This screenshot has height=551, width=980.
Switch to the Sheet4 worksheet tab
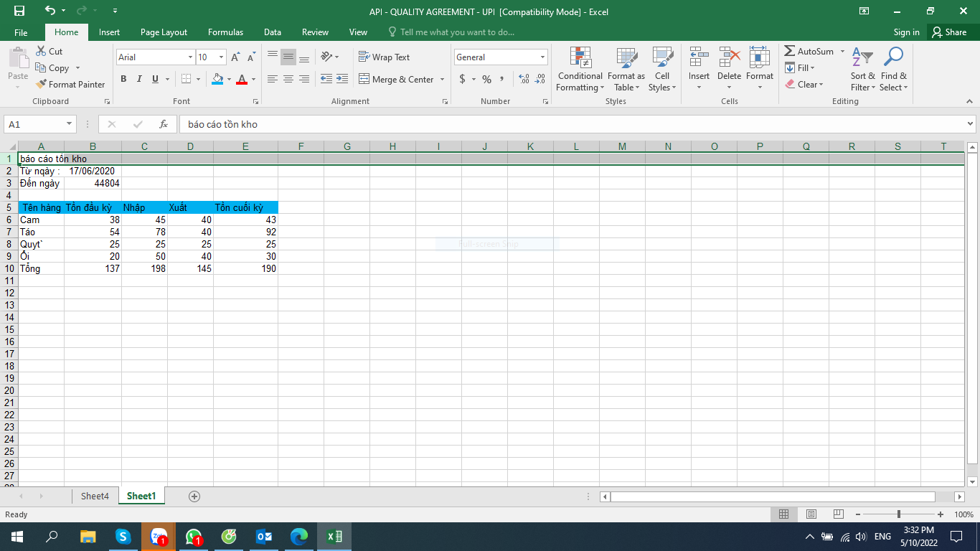tap(95, 496)
